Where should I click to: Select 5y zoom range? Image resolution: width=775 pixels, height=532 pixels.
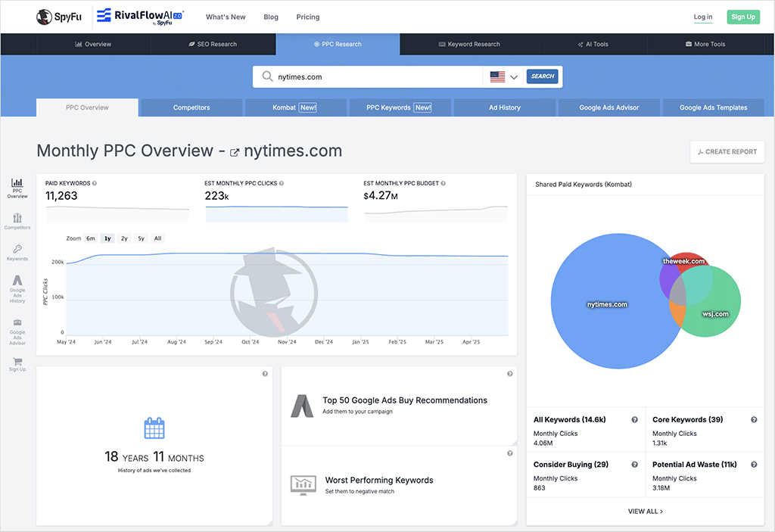141,238
